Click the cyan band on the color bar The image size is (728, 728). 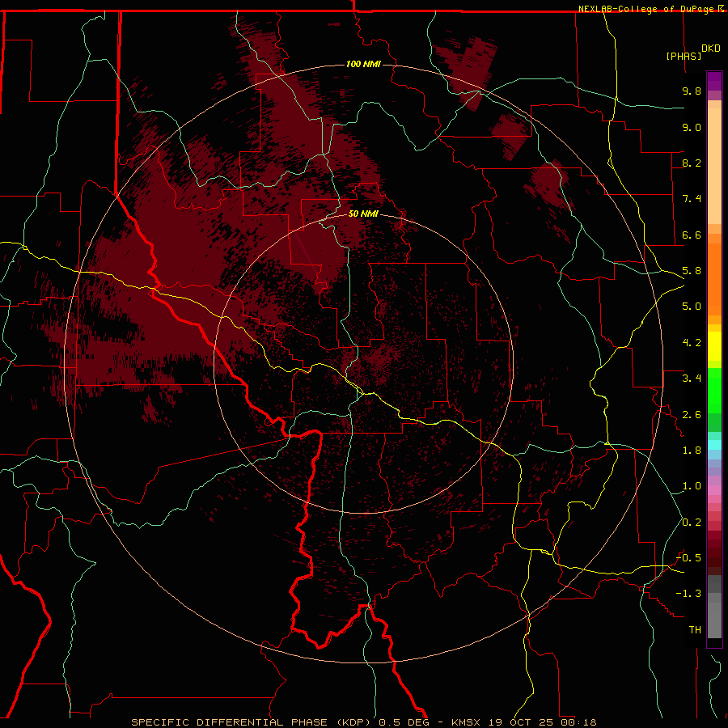tap(714, 445)
